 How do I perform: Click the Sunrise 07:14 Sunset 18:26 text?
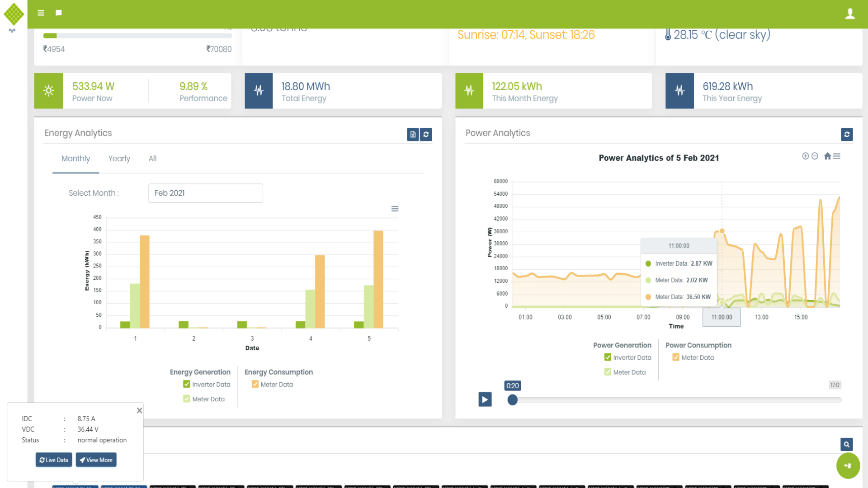point(526,35)
